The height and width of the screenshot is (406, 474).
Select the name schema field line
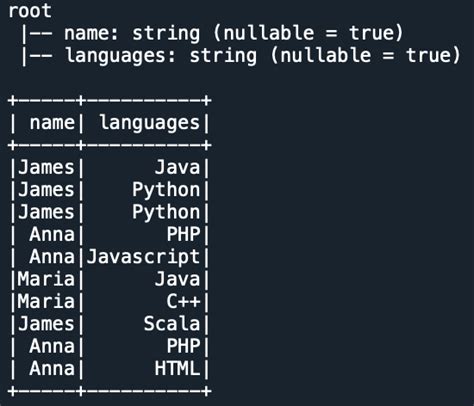212,33
